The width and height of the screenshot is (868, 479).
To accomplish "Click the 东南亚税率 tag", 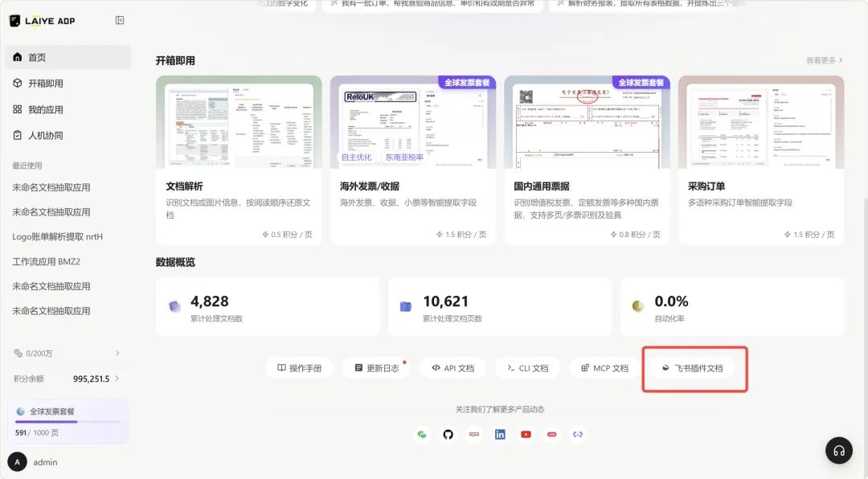I will point(404,158).
